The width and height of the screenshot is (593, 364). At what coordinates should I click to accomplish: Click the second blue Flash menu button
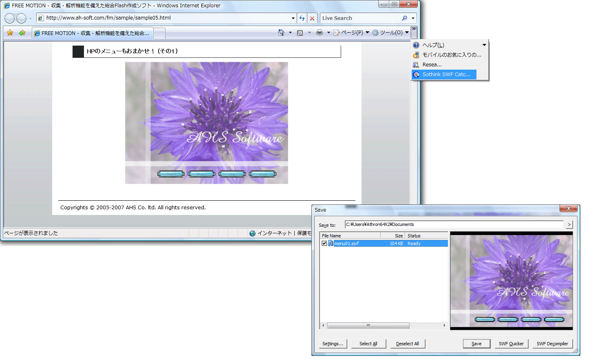pyautogui.click(x=201, y=174)
